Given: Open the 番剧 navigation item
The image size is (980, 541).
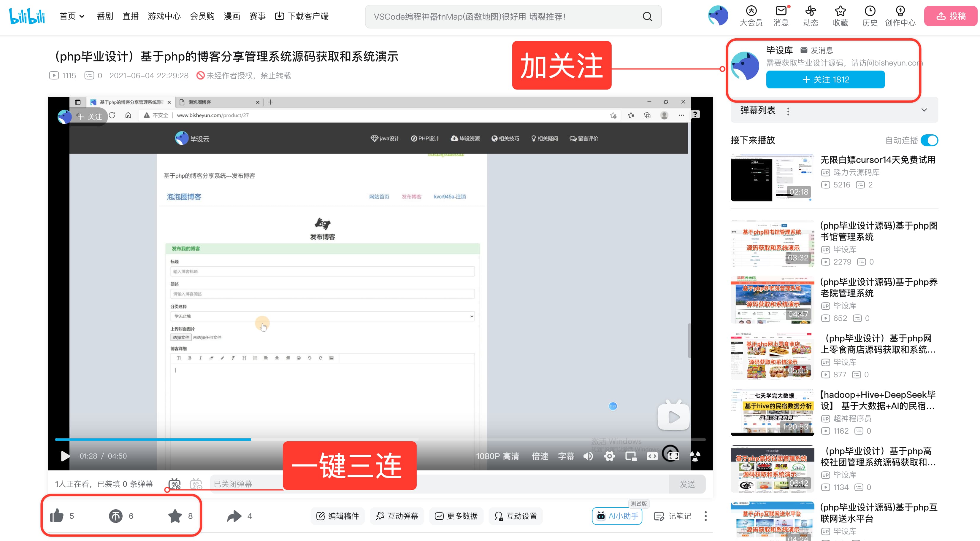Looking at the screenshot, I should click(105, 16).
